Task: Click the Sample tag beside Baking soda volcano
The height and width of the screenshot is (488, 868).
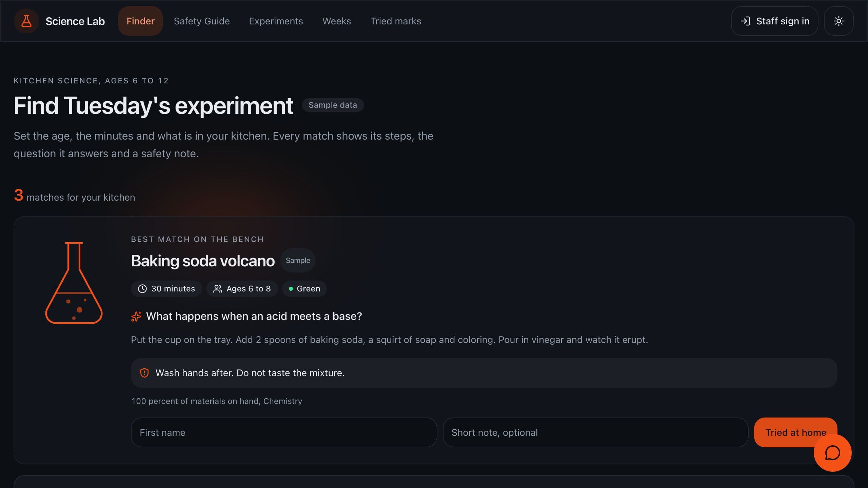Action: coord(298,260)
